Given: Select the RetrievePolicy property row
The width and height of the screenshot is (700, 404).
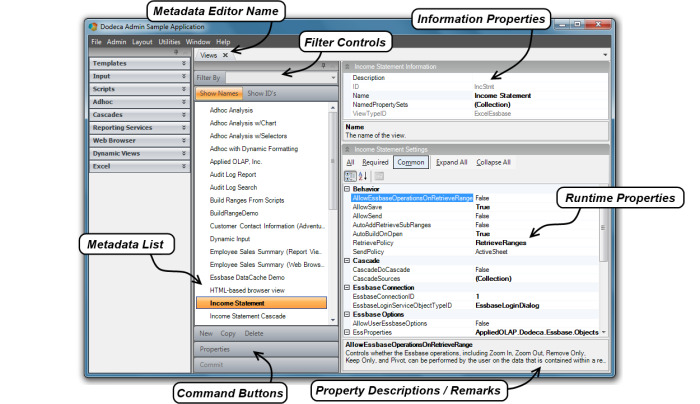Looking at the screenshot, I should (475, 242).
